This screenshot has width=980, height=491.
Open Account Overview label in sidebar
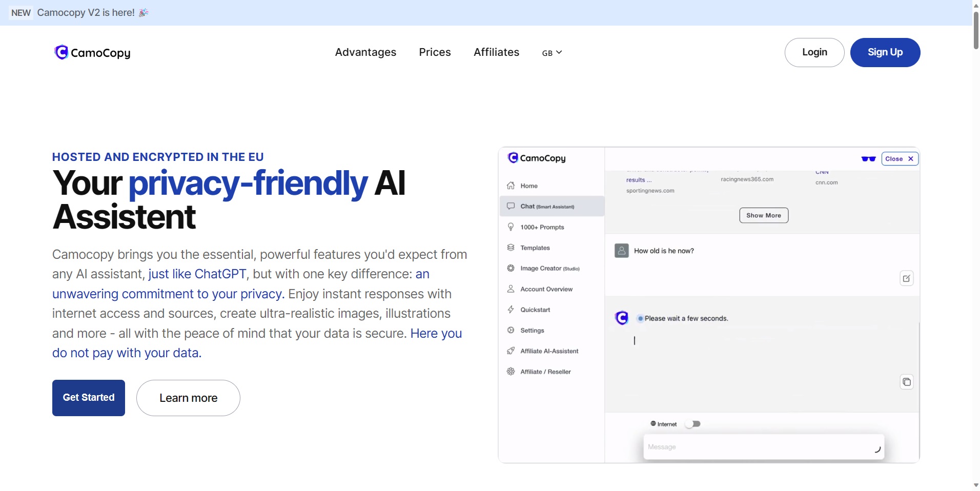[x=546, y=289]
